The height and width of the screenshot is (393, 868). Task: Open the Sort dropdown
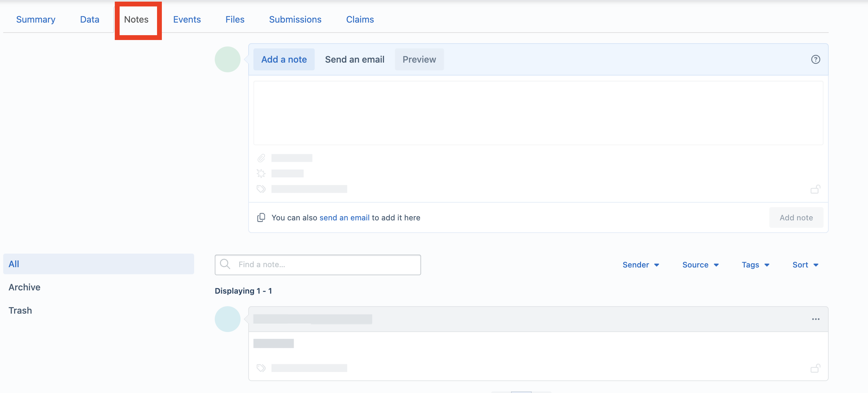[805, 265]
